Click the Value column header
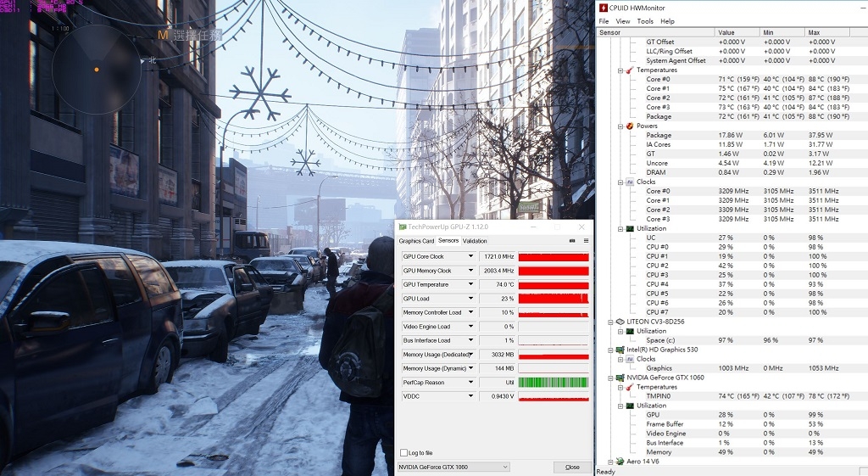 coord(737,33)
